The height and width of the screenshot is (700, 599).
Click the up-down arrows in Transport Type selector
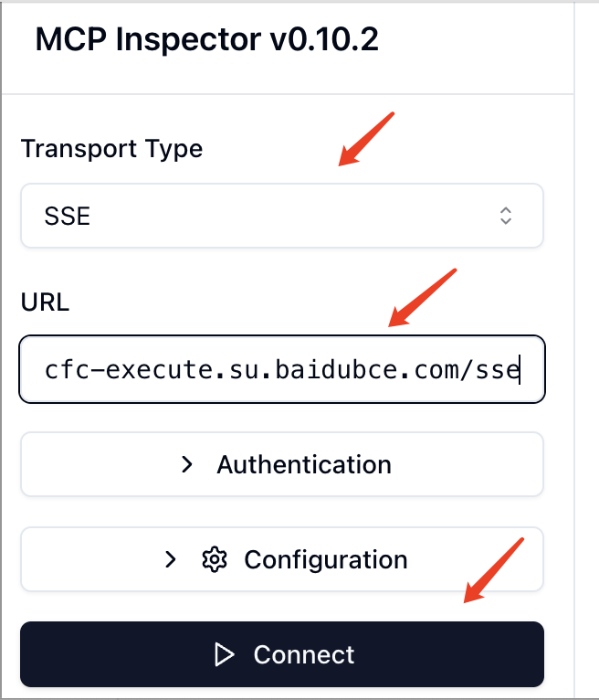point(505,216)
